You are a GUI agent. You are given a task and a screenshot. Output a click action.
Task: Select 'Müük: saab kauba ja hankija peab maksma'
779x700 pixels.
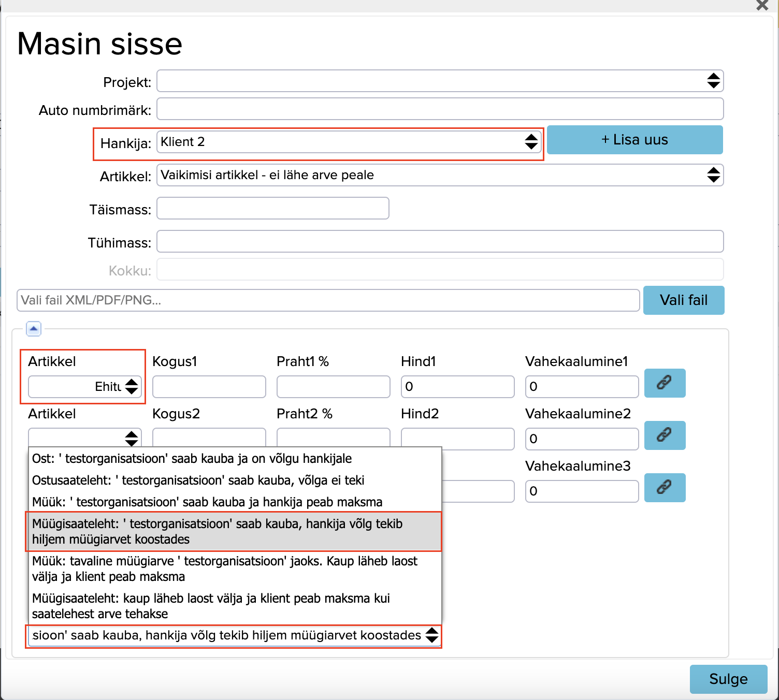click(207, 502)
